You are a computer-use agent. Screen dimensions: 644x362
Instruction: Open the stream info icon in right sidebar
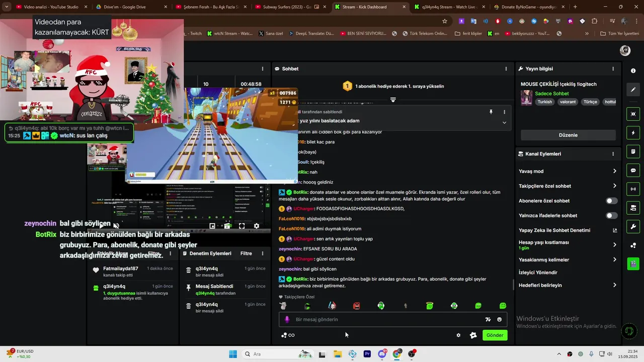click(x=633, y=71)
